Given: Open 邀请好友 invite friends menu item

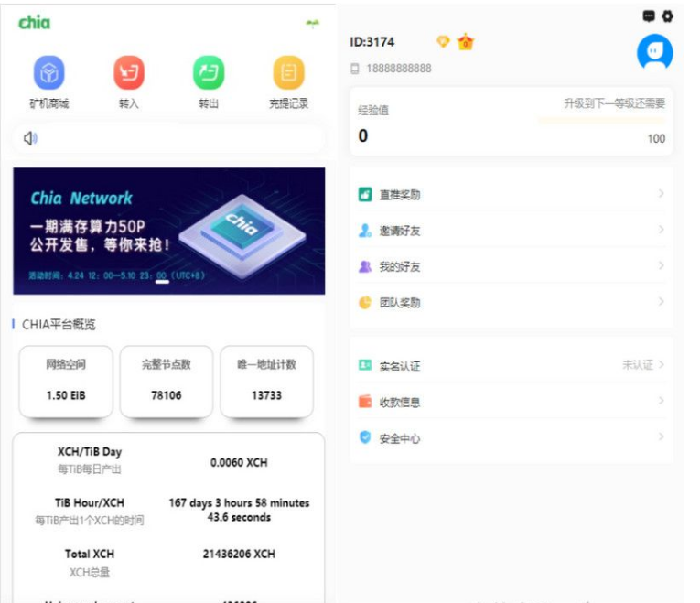Looking at the screenshot, I should coord(400,231).
